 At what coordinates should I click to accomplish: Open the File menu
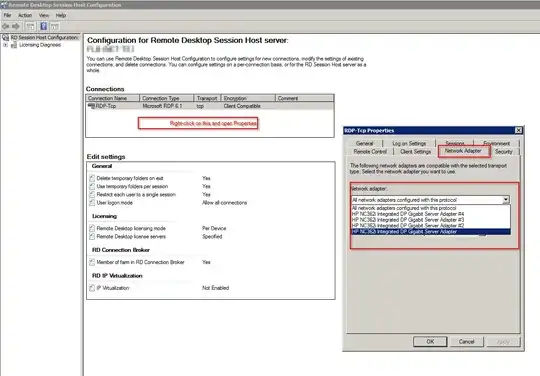point(7,15)
